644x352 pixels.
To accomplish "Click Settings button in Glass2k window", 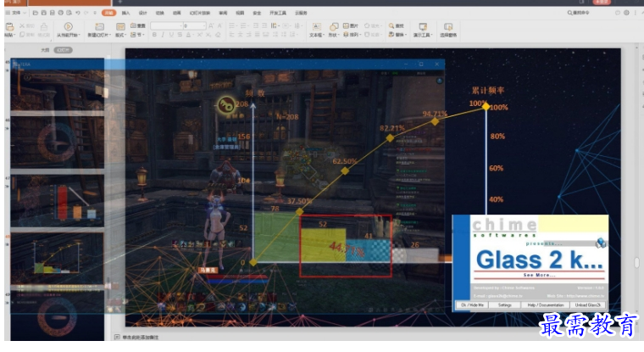I will point(505,305).
